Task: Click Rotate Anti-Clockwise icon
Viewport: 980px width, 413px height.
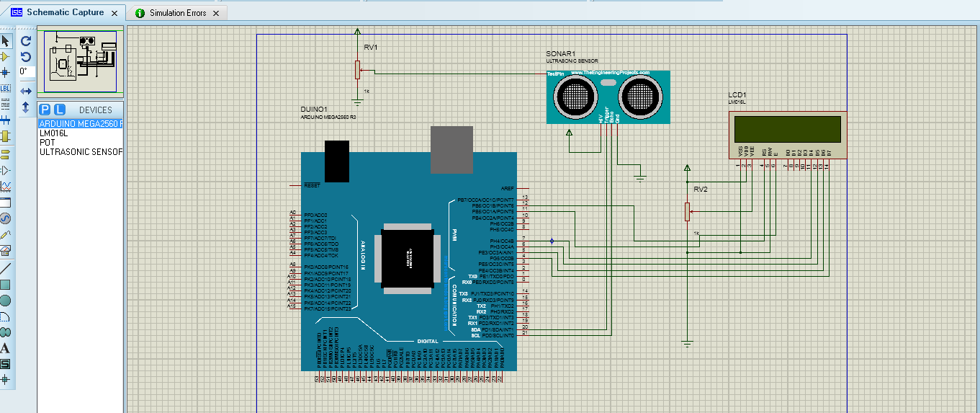Action: [26, 57]
